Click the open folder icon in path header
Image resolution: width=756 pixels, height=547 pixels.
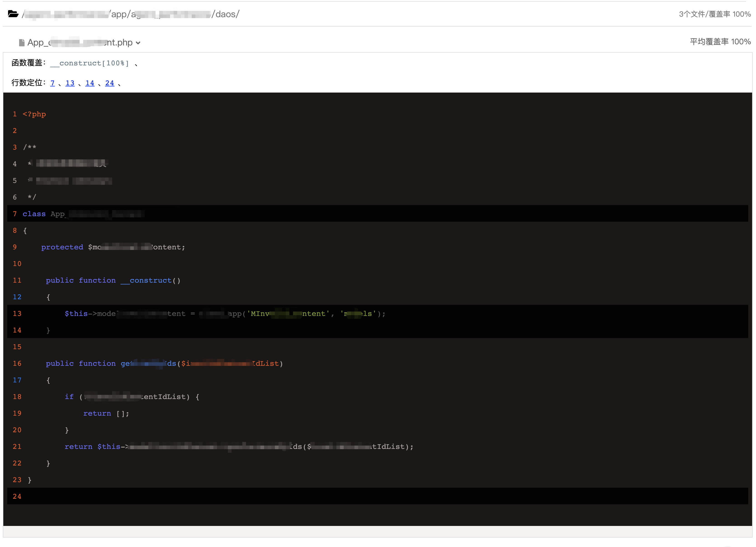[13, 14]
